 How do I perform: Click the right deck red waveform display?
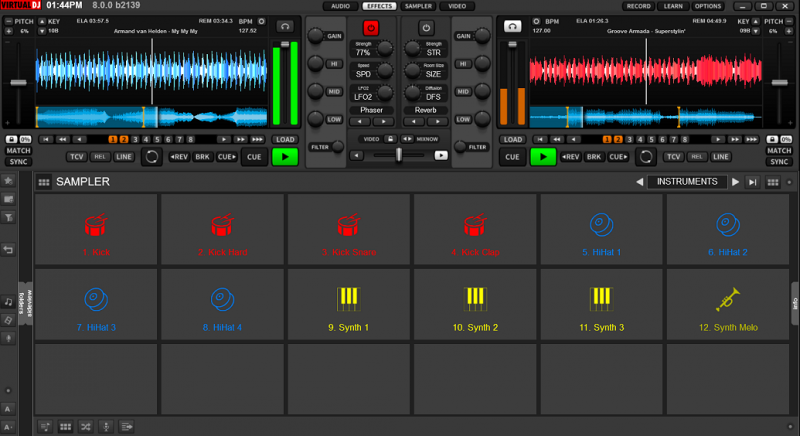pos(645,71)
